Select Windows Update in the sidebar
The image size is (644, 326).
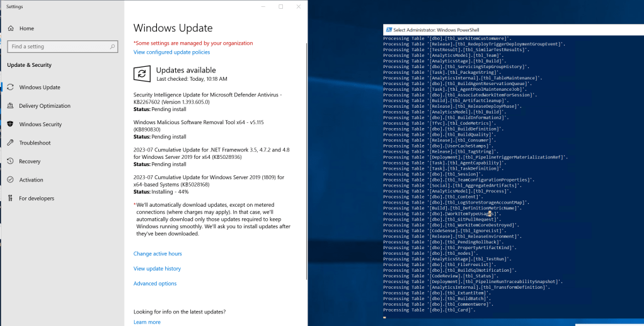coord(40,87)
